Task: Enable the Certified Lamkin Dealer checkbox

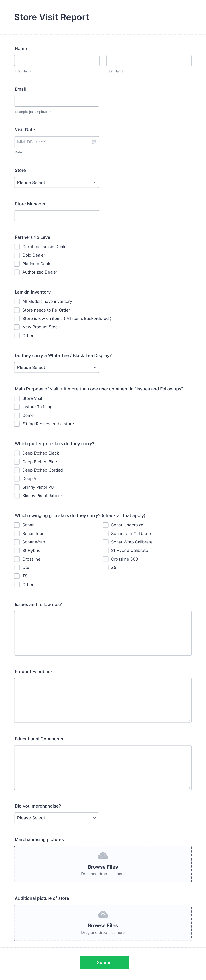Action: 17,247
